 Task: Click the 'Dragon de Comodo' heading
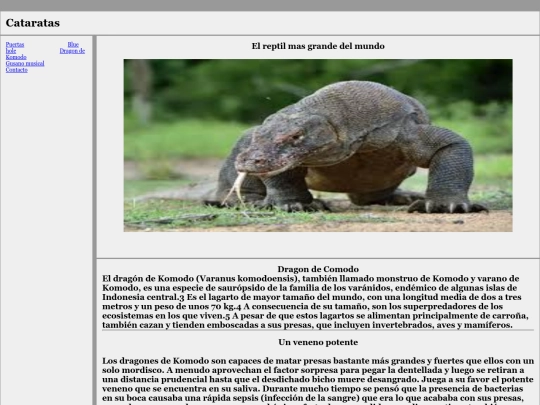(x=318, y=269)
